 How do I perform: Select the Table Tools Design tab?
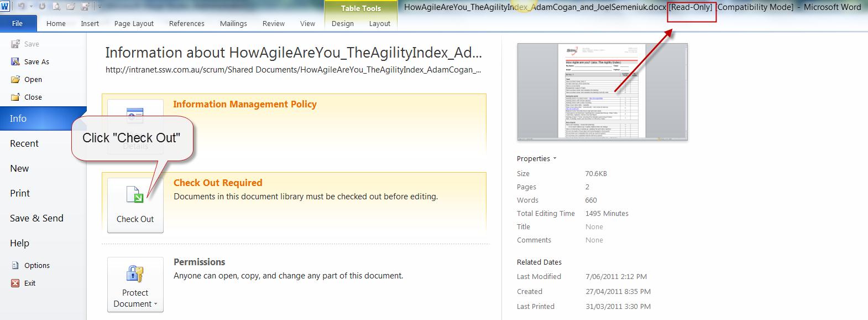pyautogui.click(x=342, y=23)
